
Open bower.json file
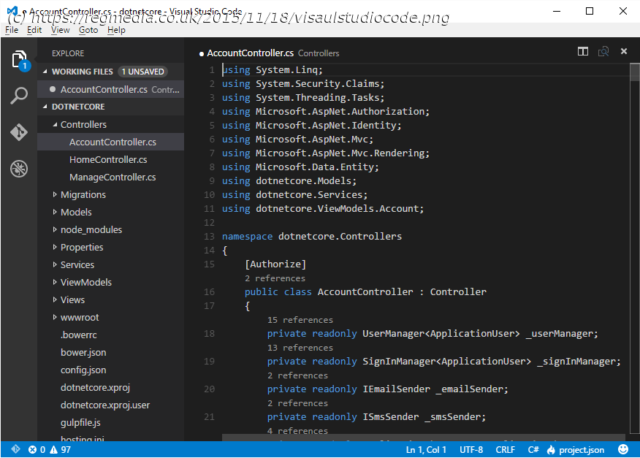click(x=83, y=352)
